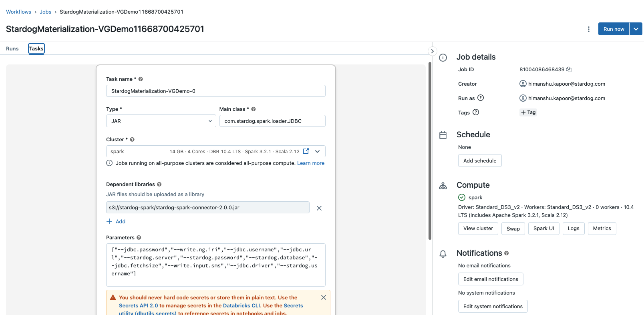Image resolution: width=644 pixels, height=315 pixels.
Task: Click the Run now button
Action: [x=614, y=29]
